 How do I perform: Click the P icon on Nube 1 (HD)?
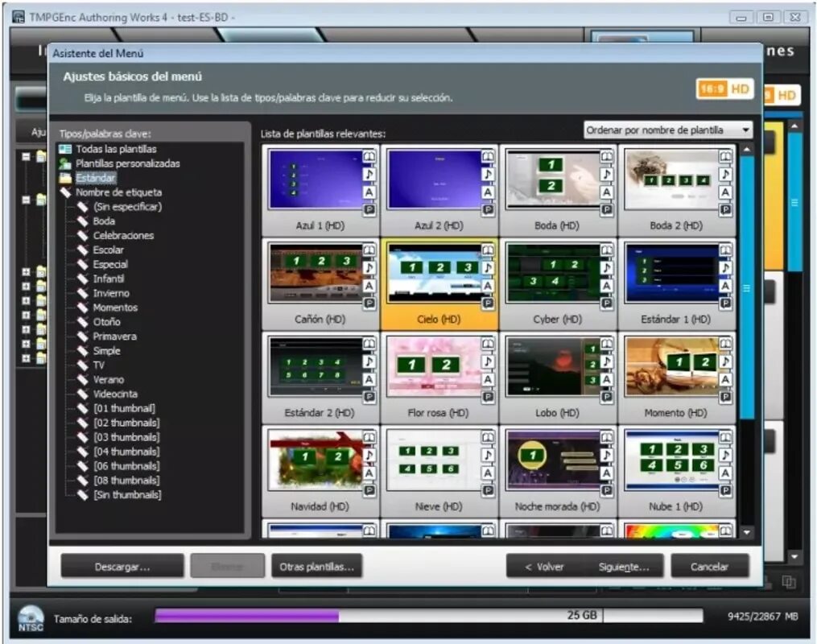click(x=725, y=491)
